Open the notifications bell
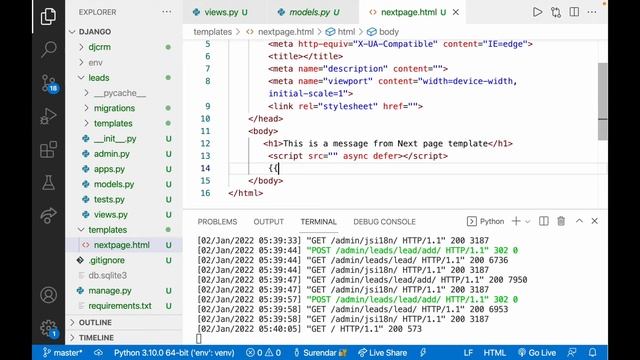Image resolution: width=640 pixels, height=360 pixels. point(593,353)
